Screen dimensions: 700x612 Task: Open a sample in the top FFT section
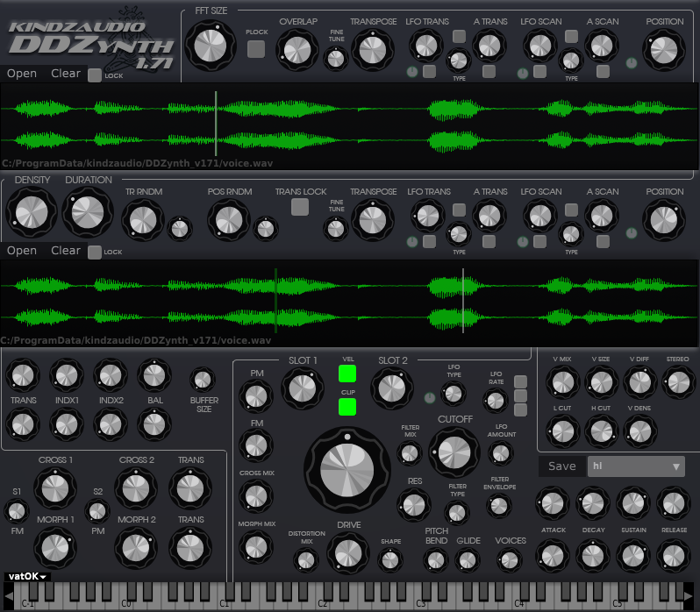(x=22, y=73)
